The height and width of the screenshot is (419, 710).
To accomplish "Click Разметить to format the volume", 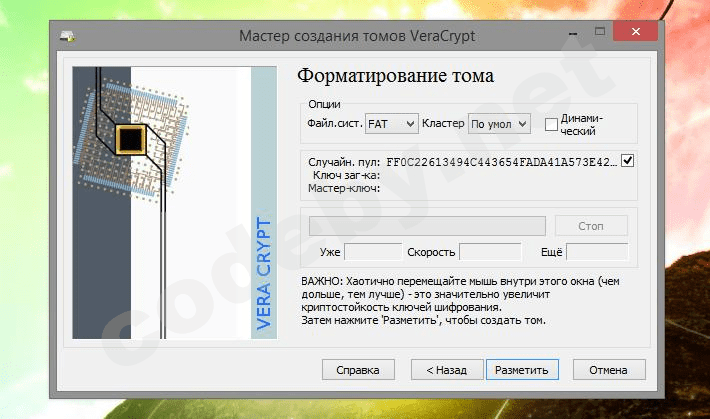I will click(x=522, y=370).
